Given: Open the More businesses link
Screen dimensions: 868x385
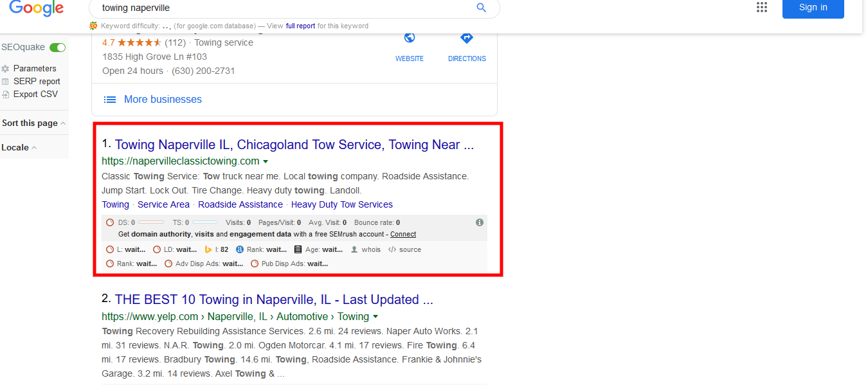Looking at the screenshot, I should (163, 100).
